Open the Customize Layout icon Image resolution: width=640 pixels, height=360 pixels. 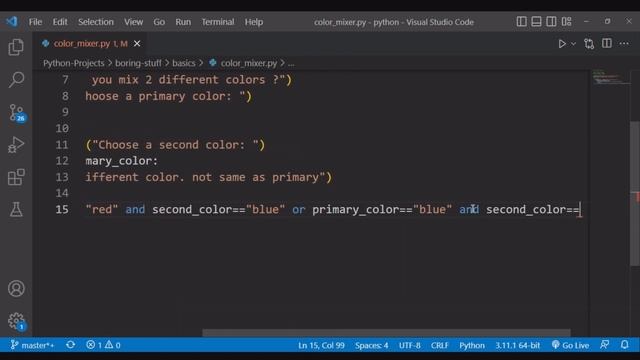[567, 21]
